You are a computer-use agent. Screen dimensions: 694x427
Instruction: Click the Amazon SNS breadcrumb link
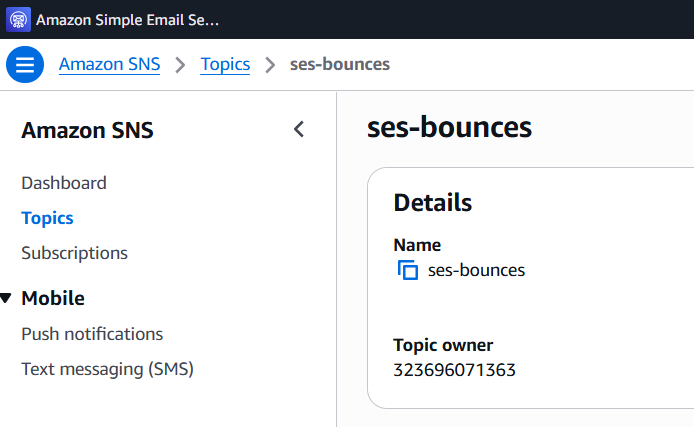pos(109,65)
